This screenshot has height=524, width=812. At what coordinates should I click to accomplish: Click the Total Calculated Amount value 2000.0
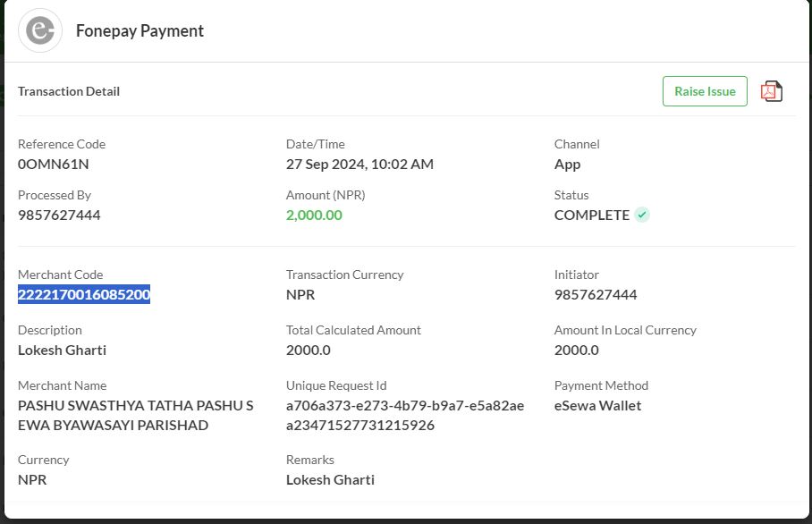(x=309, y=350)
